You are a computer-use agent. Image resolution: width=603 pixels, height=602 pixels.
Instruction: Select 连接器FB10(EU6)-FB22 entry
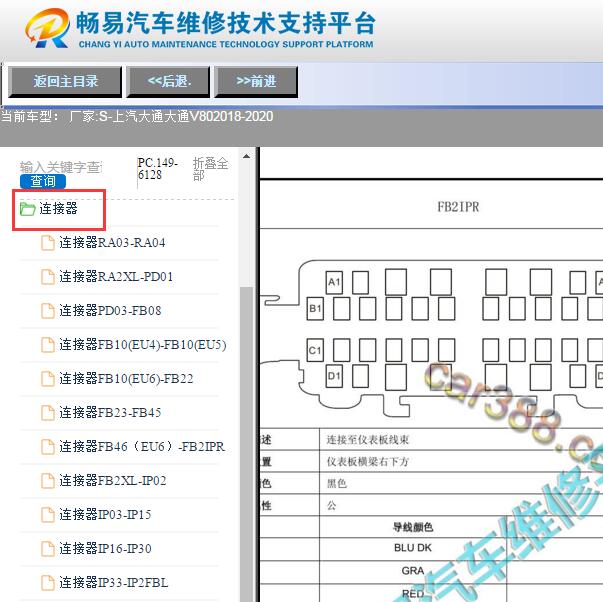click(126, 379)
